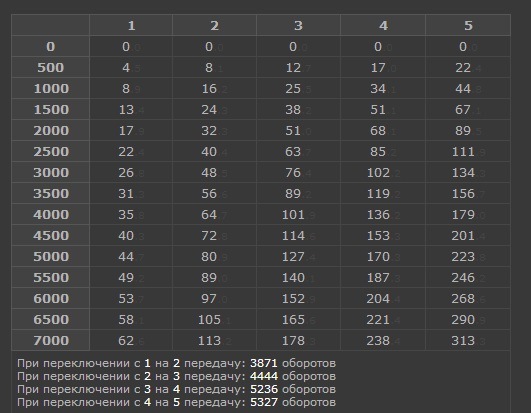
Task: Click the 101 speed cell in column 3
Action: 298,214
